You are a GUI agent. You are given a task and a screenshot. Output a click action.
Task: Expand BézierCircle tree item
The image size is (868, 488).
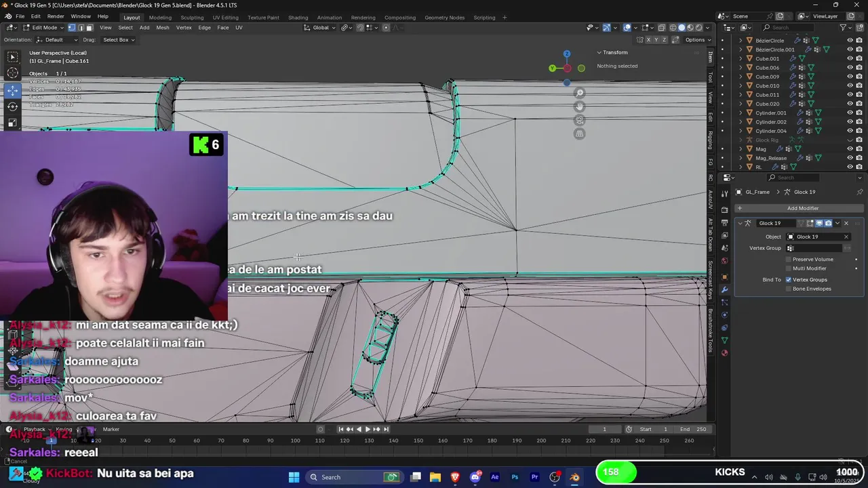741,41
